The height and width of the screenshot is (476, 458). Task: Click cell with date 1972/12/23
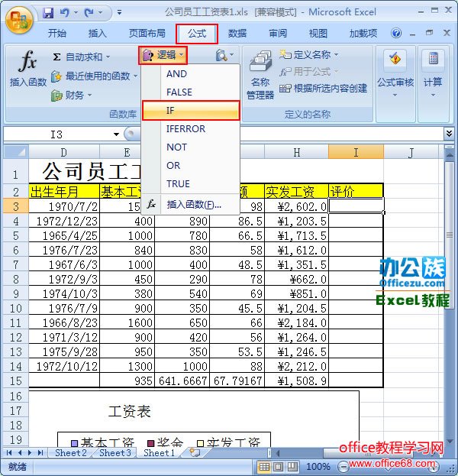coord(64,221)
